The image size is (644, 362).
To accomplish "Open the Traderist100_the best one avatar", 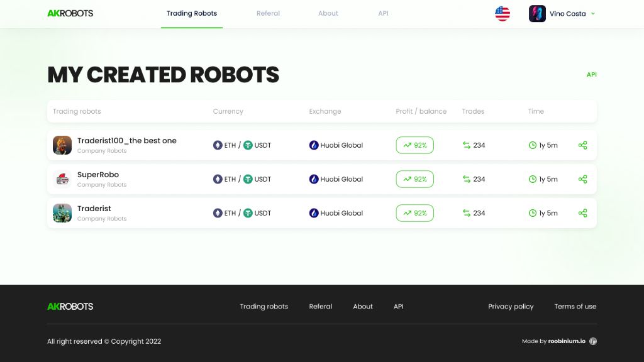I will pos(62,145).
